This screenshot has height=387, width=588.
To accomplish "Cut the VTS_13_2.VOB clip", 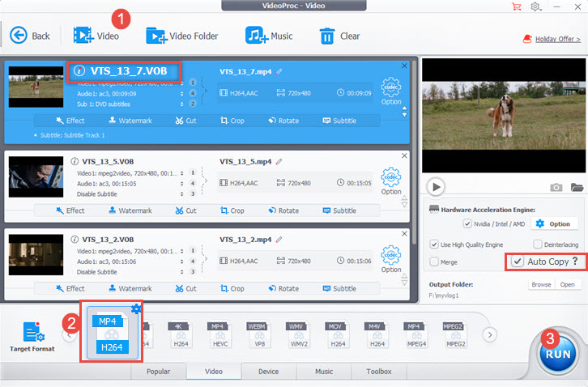I will click(x=186, y=289).
